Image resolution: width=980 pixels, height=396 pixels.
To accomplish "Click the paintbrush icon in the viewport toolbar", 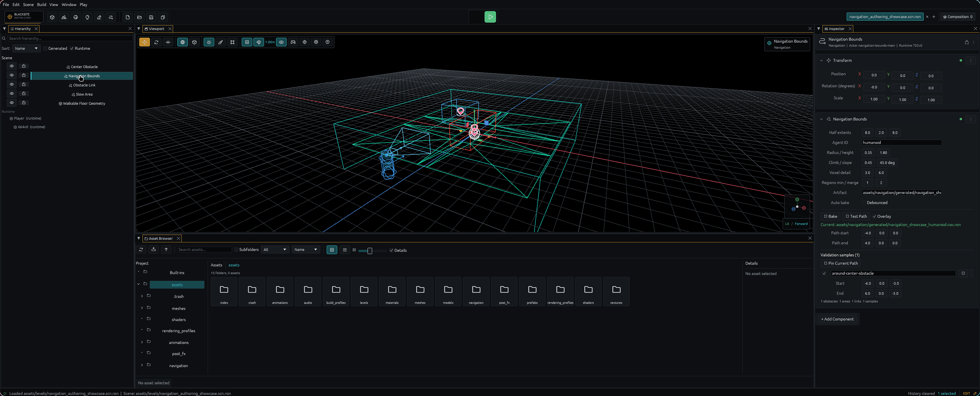I will tap(221, 42).
